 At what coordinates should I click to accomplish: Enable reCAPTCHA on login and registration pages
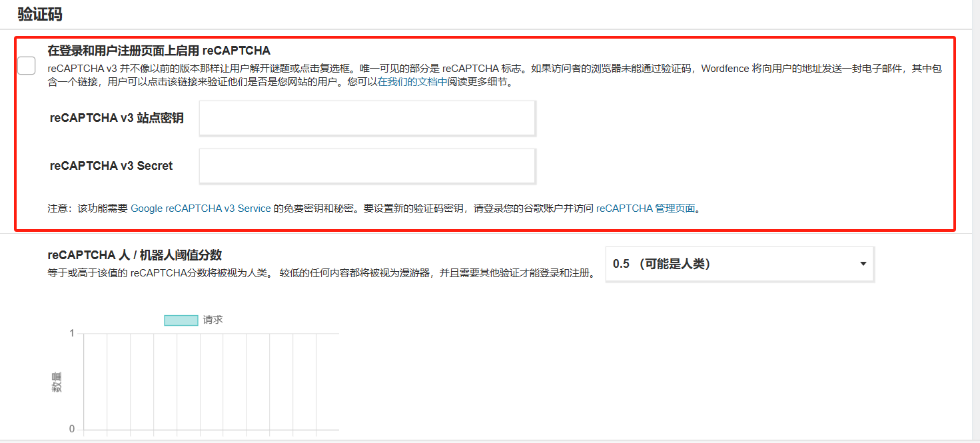click(26, 65)
